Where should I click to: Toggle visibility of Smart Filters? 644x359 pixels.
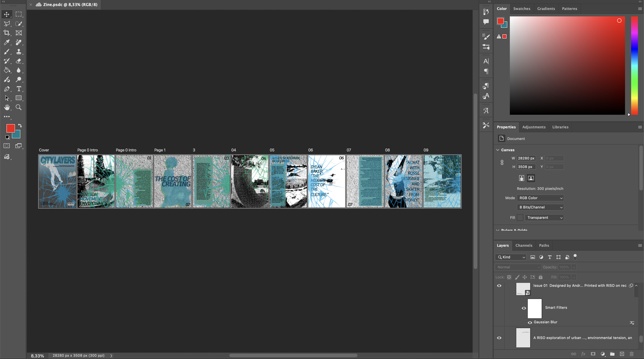524,308
